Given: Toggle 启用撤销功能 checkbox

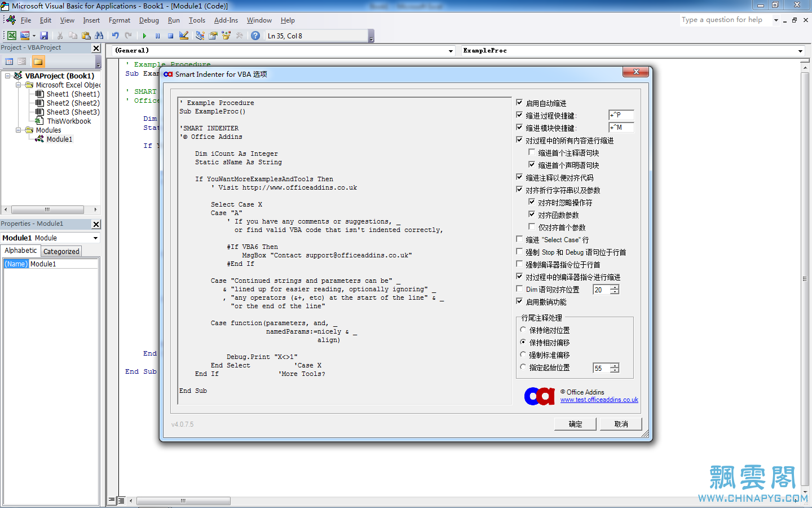Looking at the screenshot, I should click(x=519, y=301).
